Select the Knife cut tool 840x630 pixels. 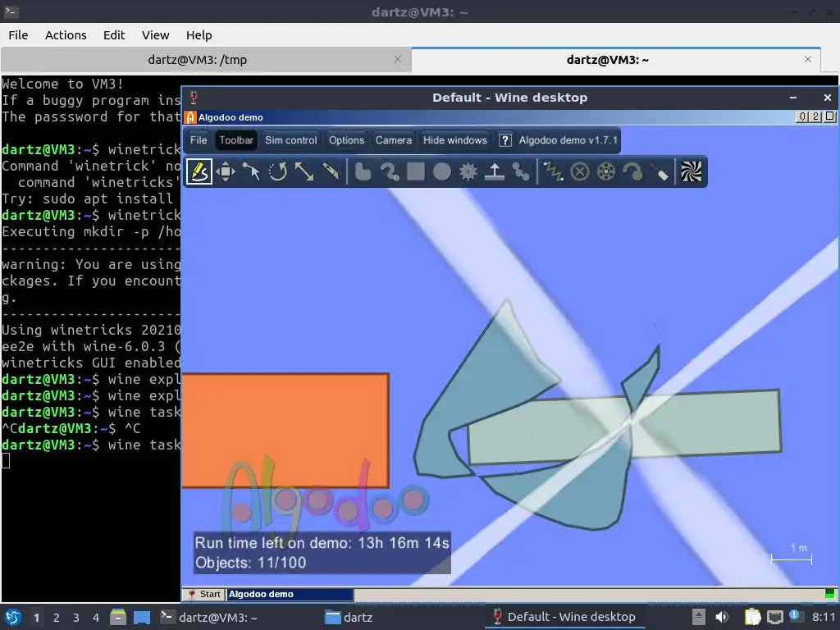point(331,171)
